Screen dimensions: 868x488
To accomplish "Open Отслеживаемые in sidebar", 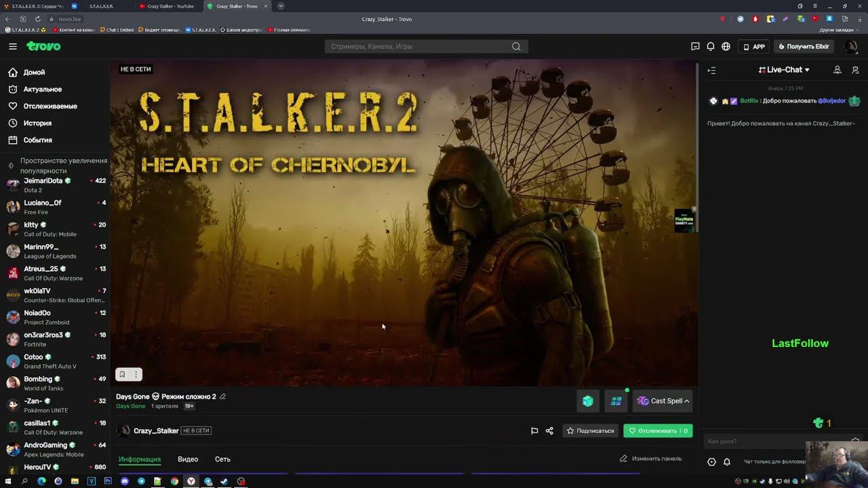I will tap(42, 106).
